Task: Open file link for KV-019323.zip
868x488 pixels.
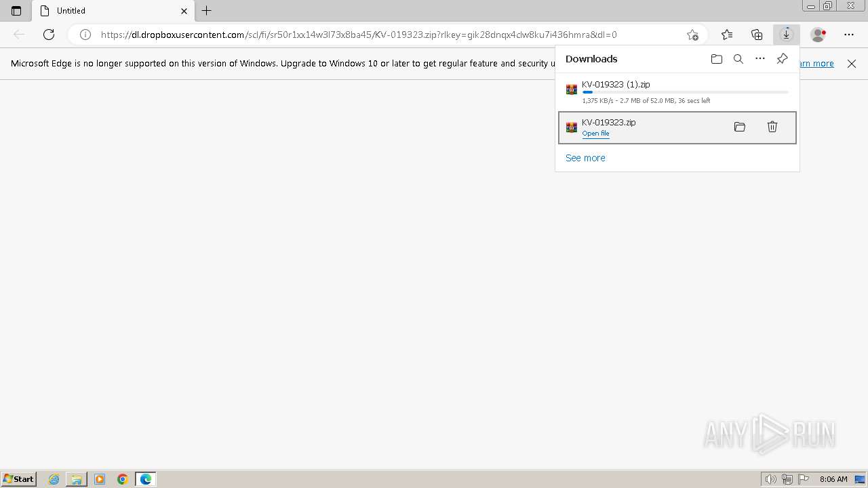Action: [x=595, y=134]
